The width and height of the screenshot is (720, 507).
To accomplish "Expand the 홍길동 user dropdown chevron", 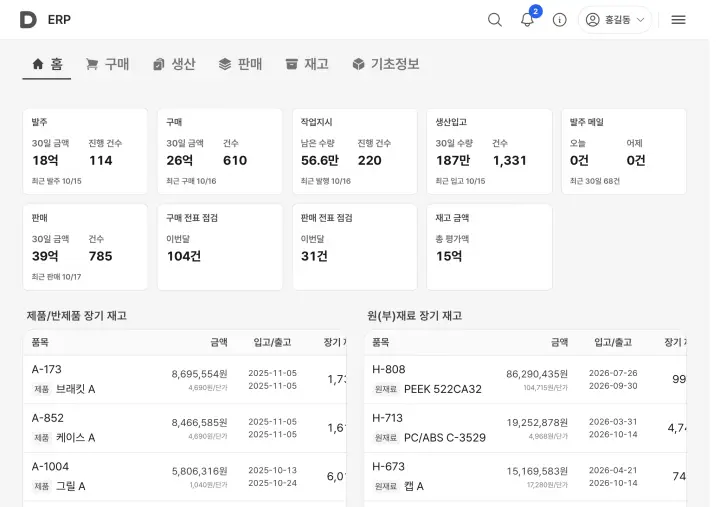I will tap(641, 20).
